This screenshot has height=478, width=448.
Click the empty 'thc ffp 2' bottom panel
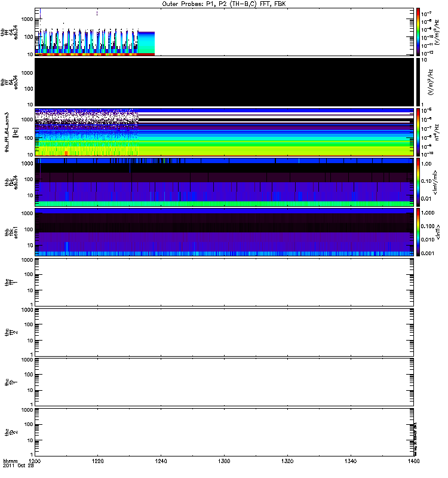[x=224, y=433]
